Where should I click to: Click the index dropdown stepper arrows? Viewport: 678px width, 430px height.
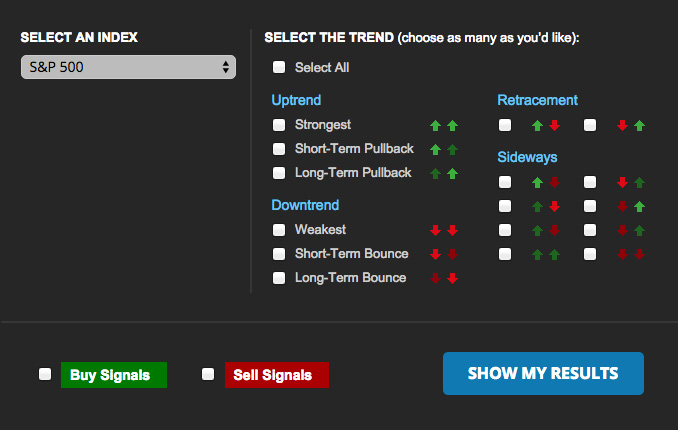tap(225, 67)
